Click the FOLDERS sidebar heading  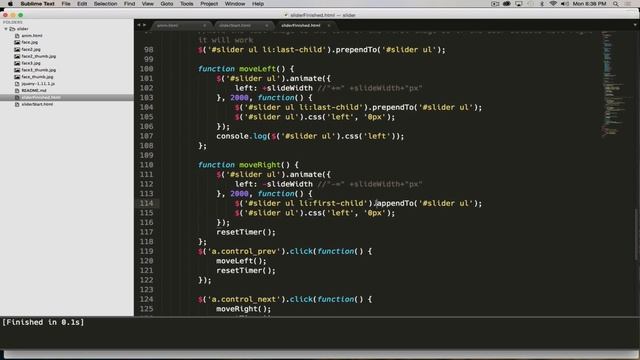[13, 22]
